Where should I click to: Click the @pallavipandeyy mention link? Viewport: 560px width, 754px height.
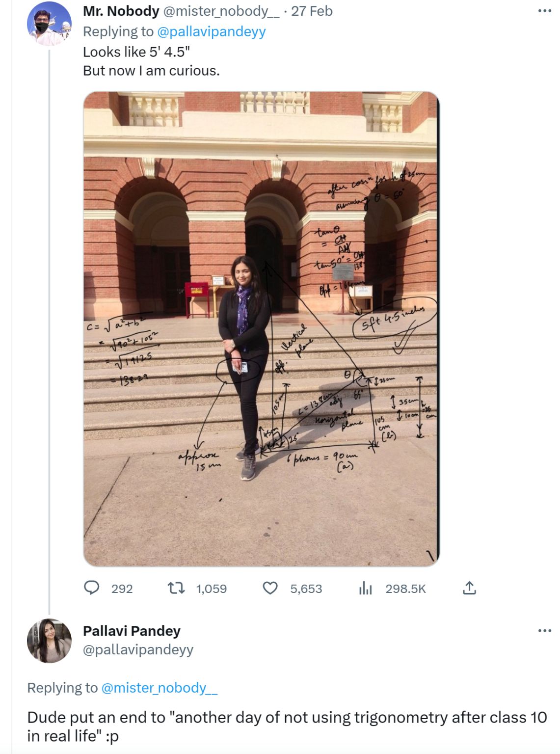pyautogui.click(x=211, y=31)
